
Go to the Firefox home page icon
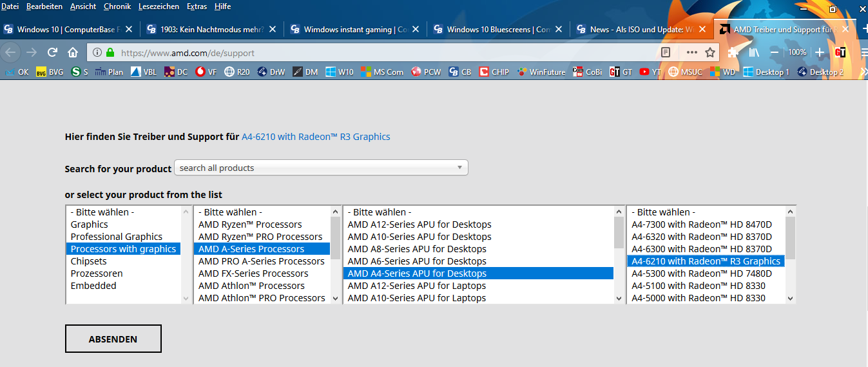[x=73, y=52]
